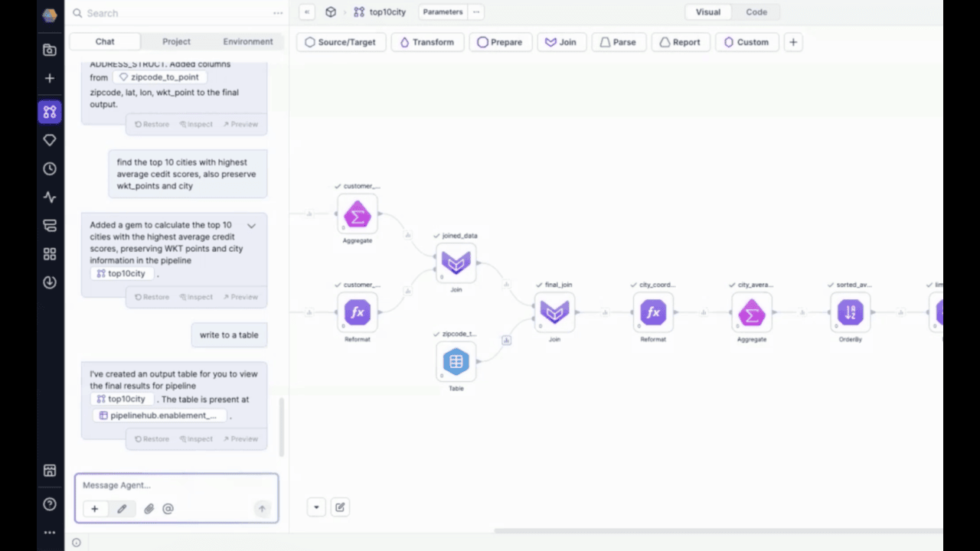Image resolution: width=980 pixels, height=551 pixels.
Task: Click the Parameters button
Action: 443,12
